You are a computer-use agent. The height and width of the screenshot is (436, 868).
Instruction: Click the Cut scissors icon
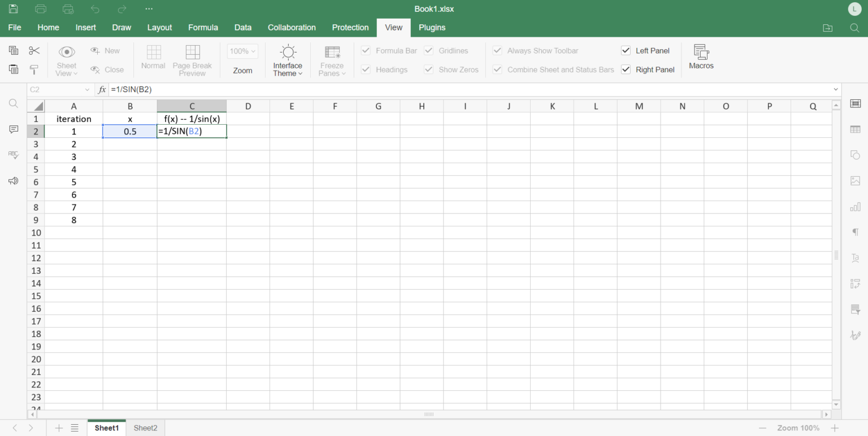pyautogui.click(x=34, y=51)
